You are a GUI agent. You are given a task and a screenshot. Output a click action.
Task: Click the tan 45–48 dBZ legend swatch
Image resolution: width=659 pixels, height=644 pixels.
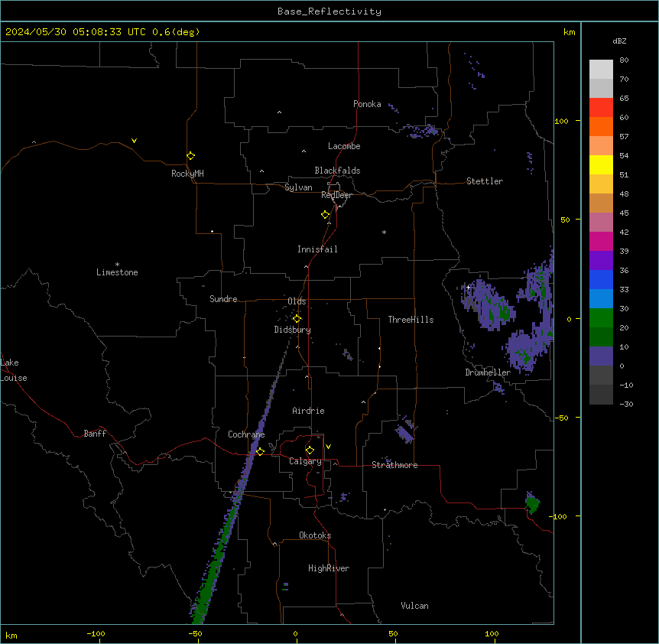point(601,203)
